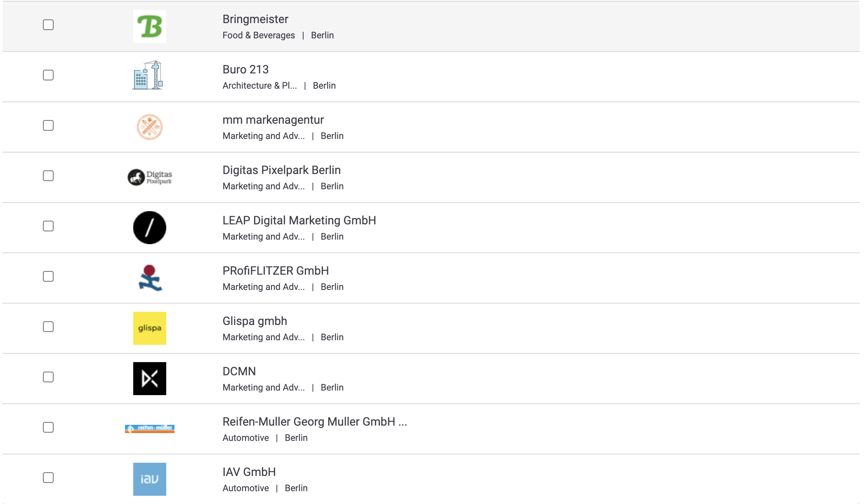Viewport: 865px width, 504px height.
Task: Click the reifen-müller logo
Action: (150, 429)
